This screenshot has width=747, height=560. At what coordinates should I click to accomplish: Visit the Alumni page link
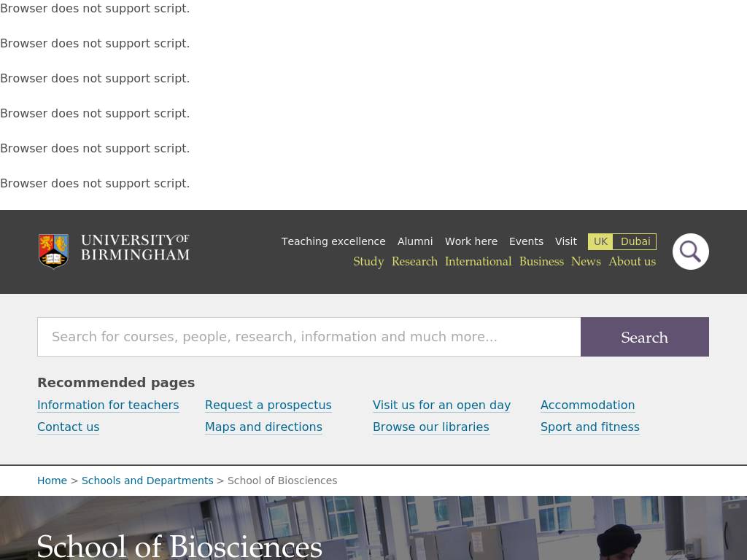pyautogui.click(x=415, y=241)
